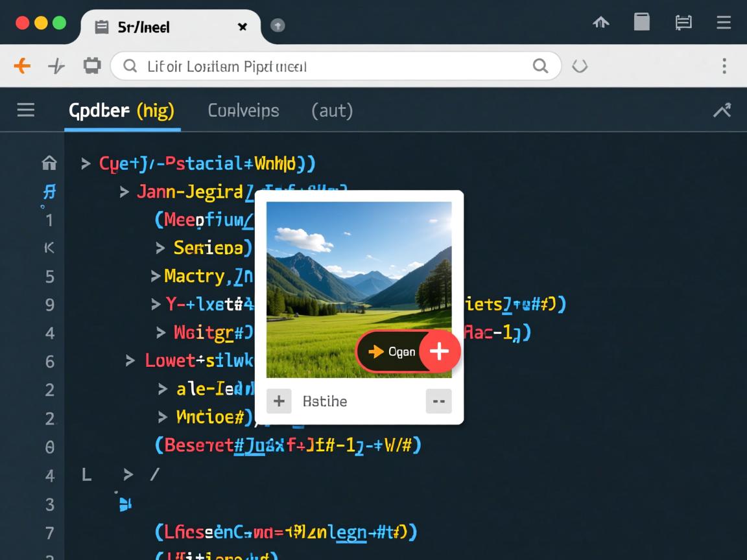Select the (aut) tab
The height and width of the screenshot is (560, 747).
click(332, 111)
